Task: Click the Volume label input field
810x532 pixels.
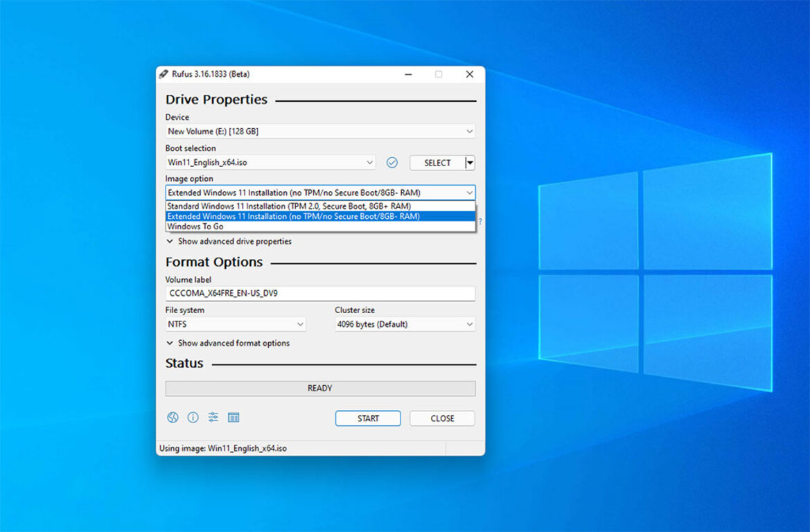Action: [x=320, y=294]
